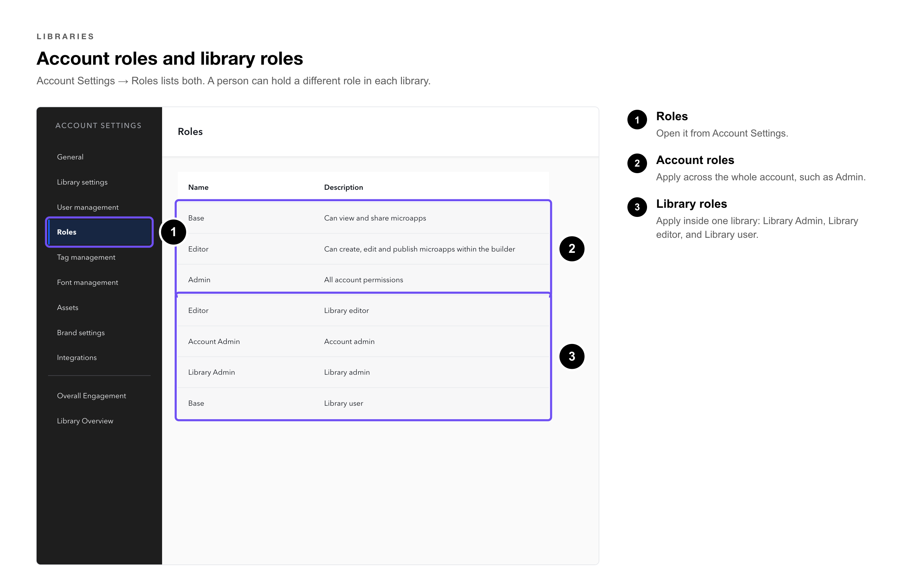Click the Roles page heading
The width and height of the screenshot is (915, 588).
190,132
